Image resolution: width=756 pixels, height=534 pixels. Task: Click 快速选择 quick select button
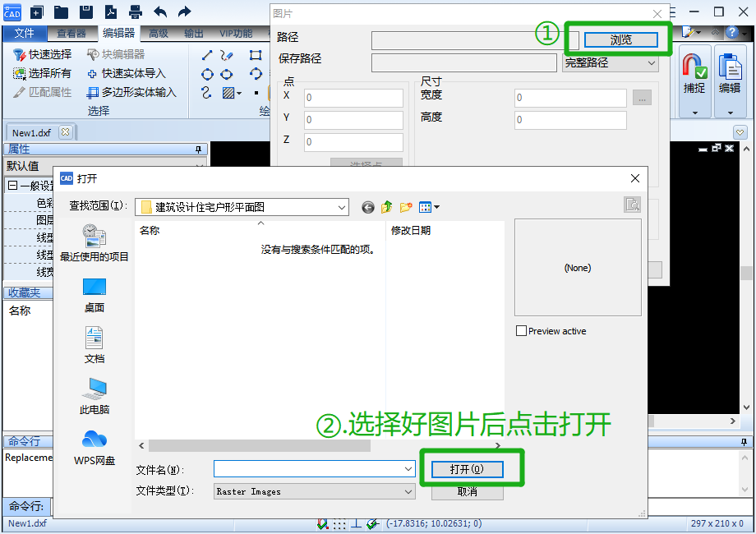point(43,54)
